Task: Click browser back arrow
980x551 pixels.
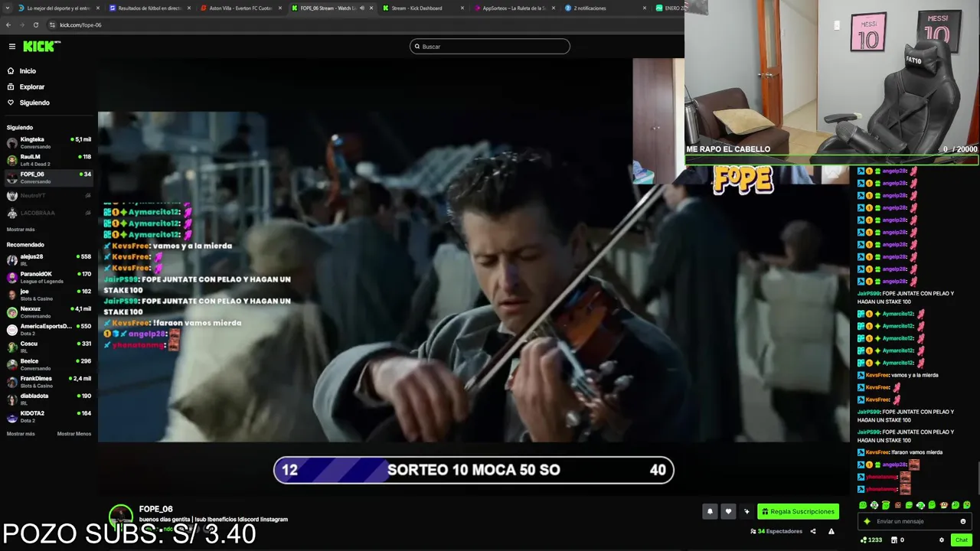Action: 8,24
